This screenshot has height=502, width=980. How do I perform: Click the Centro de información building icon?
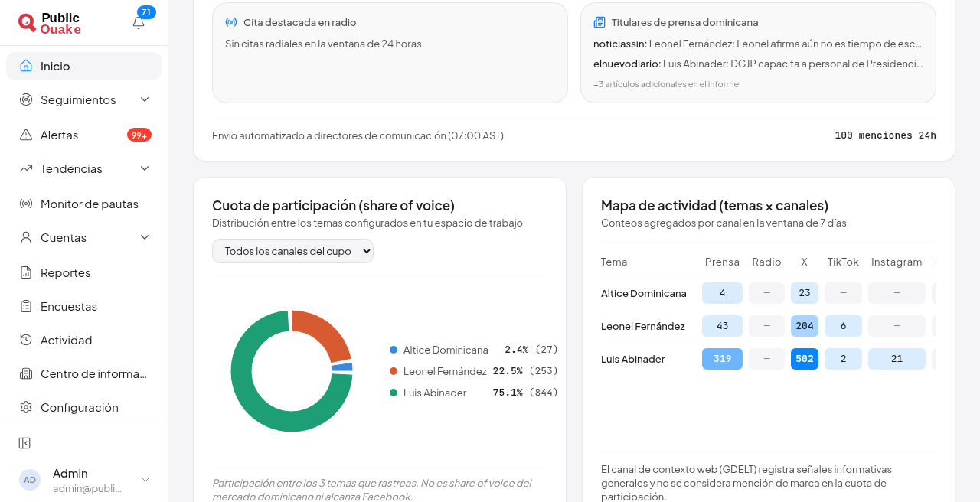coord(26,373)
